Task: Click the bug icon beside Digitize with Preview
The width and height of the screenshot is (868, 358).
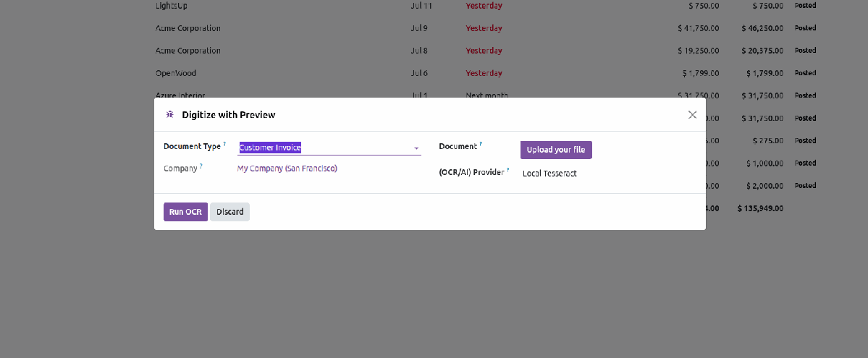Action: [x=170, y=114]
